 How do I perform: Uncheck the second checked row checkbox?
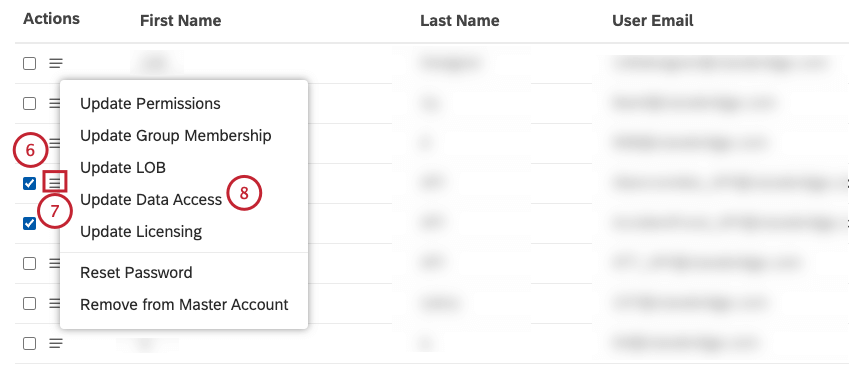click(29, 223)
